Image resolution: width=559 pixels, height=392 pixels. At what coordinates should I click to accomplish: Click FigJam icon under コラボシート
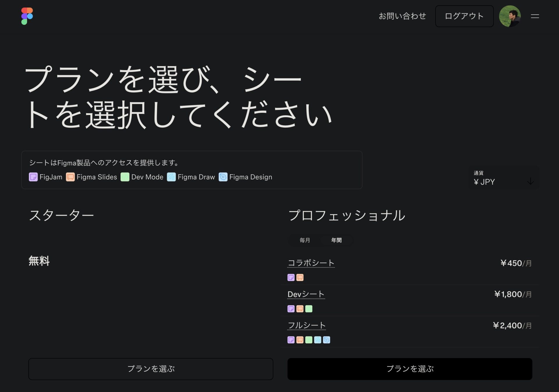point(291,277)
